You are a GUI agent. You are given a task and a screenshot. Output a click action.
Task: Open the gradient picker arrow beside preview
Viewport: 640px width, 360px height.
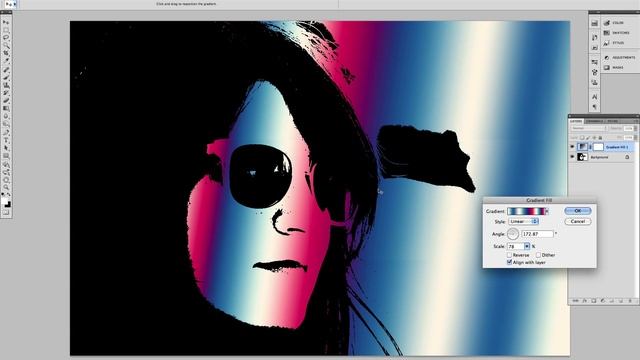(547, 211)
